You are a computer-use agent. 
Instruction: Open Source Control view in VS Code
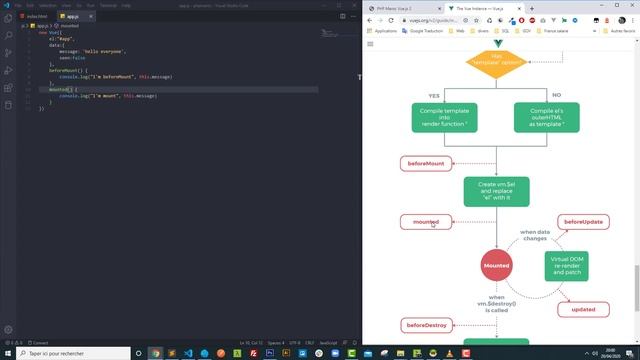8,53
